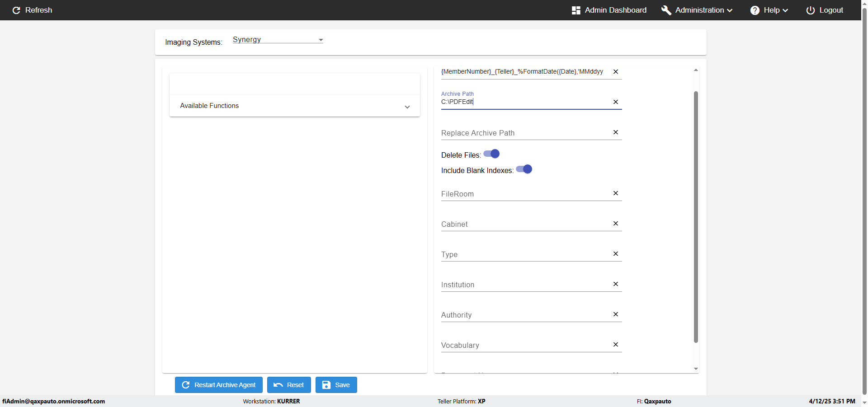Click the Reset button
Image resolution: width=868 pixels, height=407 pixels.
(x=289, y=385)
